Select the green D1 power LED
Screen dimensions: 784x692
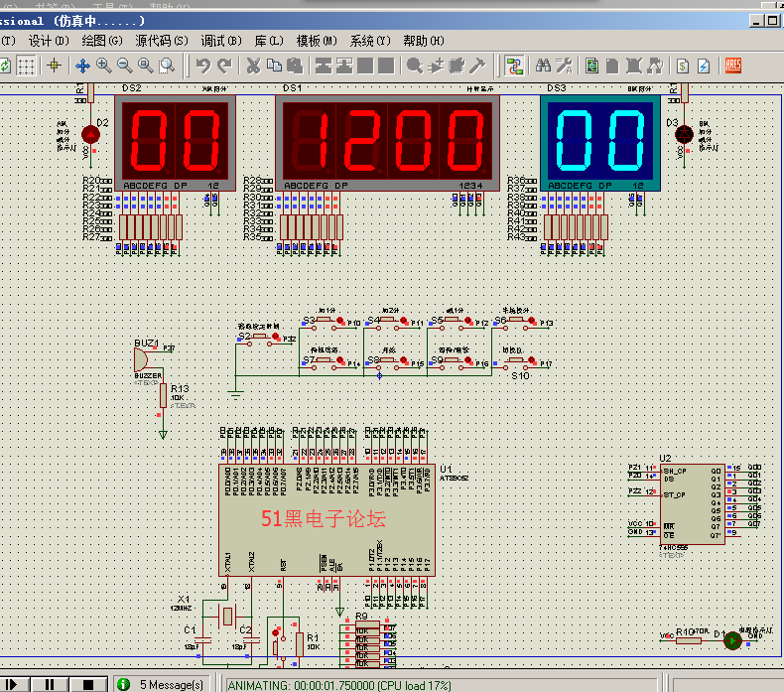[x=732, y=640]
